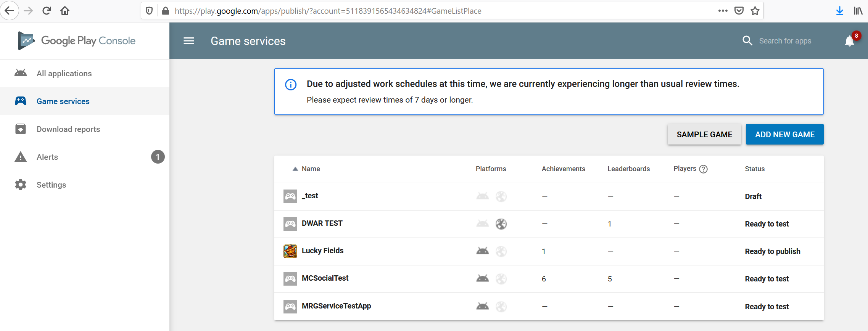This screenshot has height=331, width=868.
Task: Open the MRGServiceTestApp game entry
Action: coord(336,306)
